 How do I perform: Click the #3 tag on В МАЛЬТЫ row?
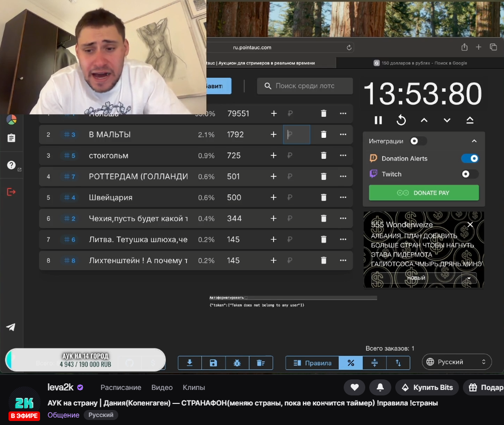70,134
